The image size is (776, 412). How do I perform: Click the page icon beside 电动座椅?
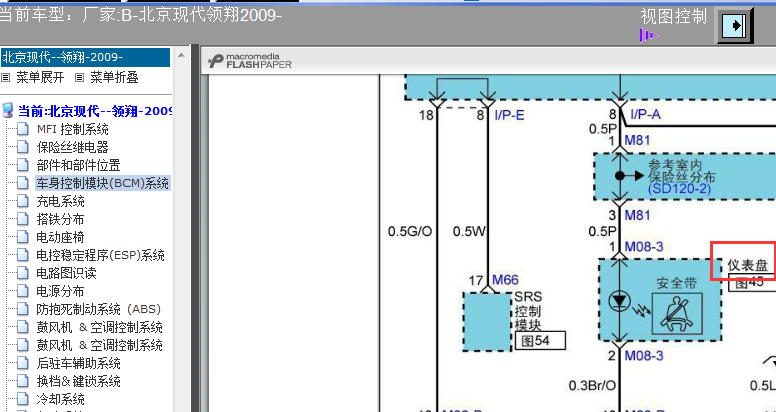point(23,237)
